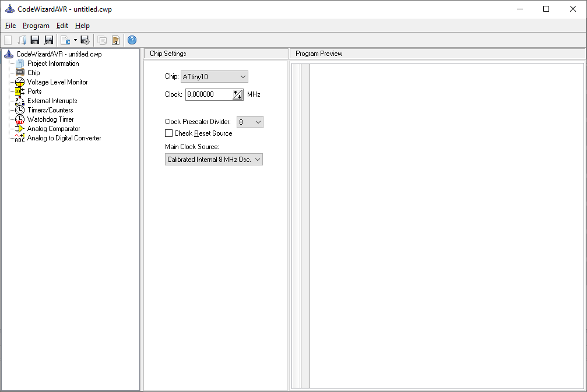Click the New project toolbar icon
587x392 pixels.
coord(8,40)
